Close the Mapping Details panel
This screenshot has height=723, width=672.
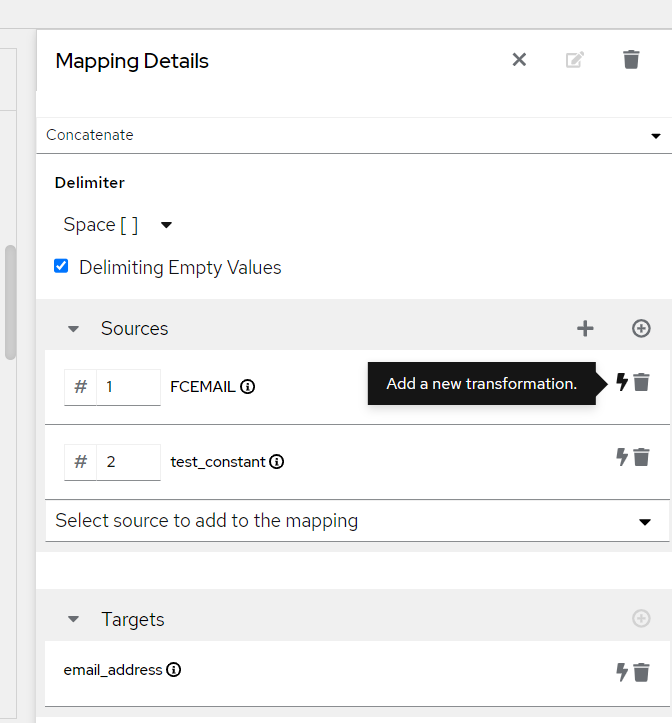[519, 60]
